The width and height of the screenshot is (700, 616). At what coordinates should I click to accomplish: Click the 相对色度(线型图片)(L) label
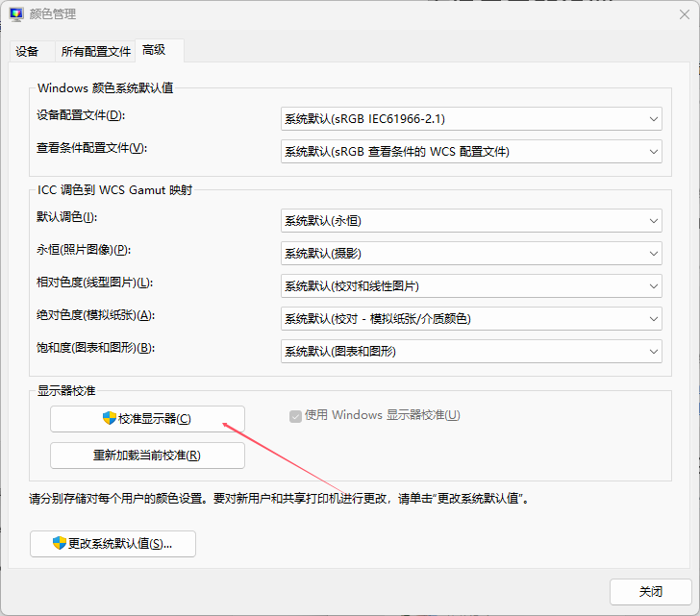94,283
